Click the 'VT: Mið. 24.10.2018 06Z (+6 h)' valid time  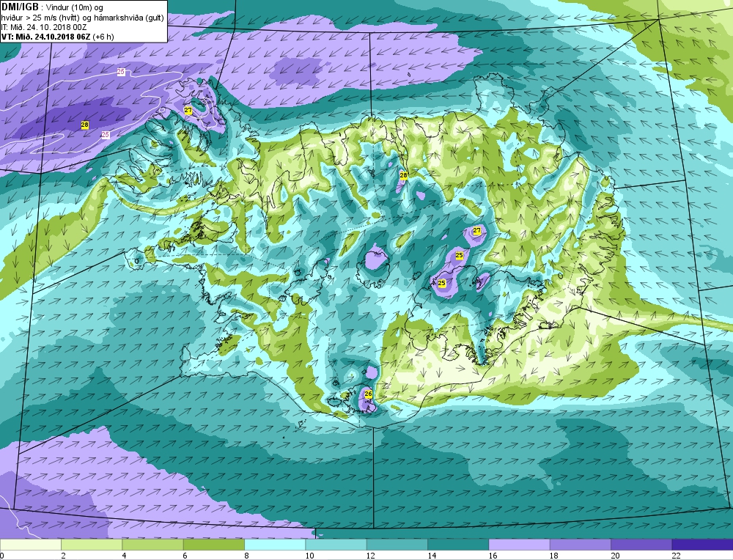click(x=57, y=37)
